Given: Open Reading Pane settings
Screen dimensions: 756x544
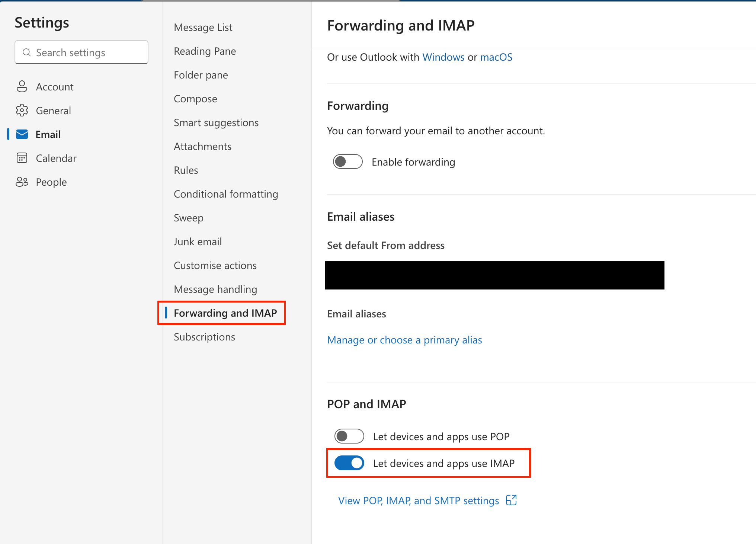Looking at the screenshot, I should pyautogui.click(x=205, y=51).
